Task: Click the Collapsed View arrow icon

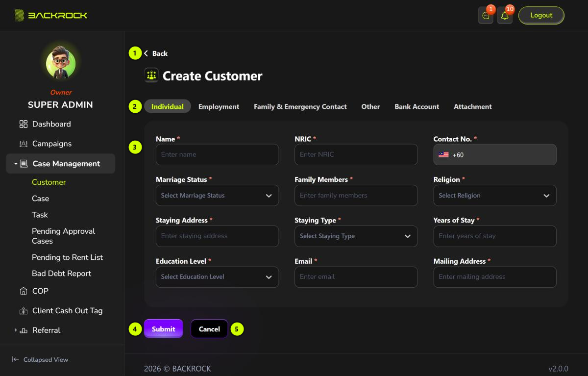Action: click(16, 359)
